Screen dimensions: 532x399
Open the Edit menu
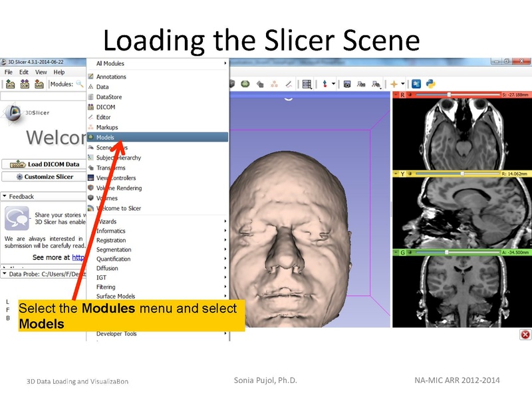(x=24, y=72)
